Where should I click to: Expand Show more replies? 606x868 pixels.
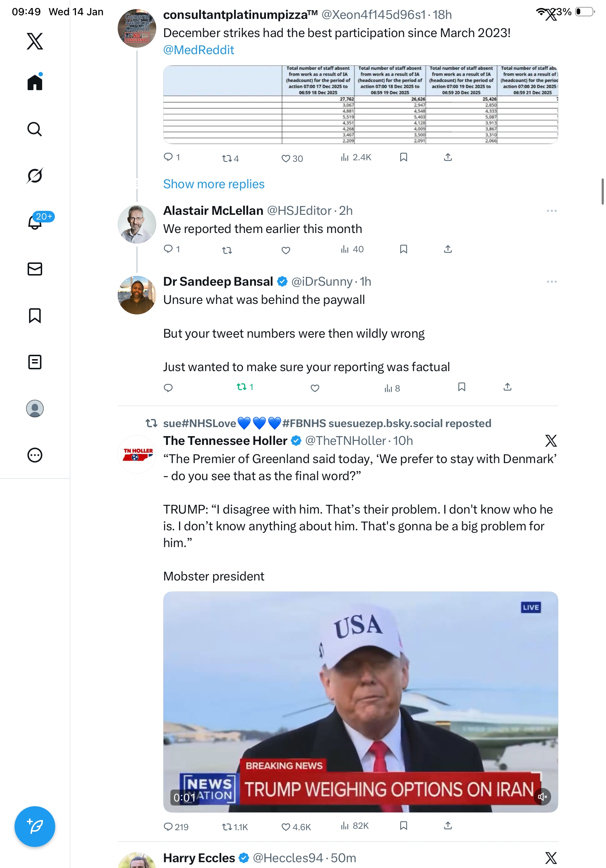(214, 184)
